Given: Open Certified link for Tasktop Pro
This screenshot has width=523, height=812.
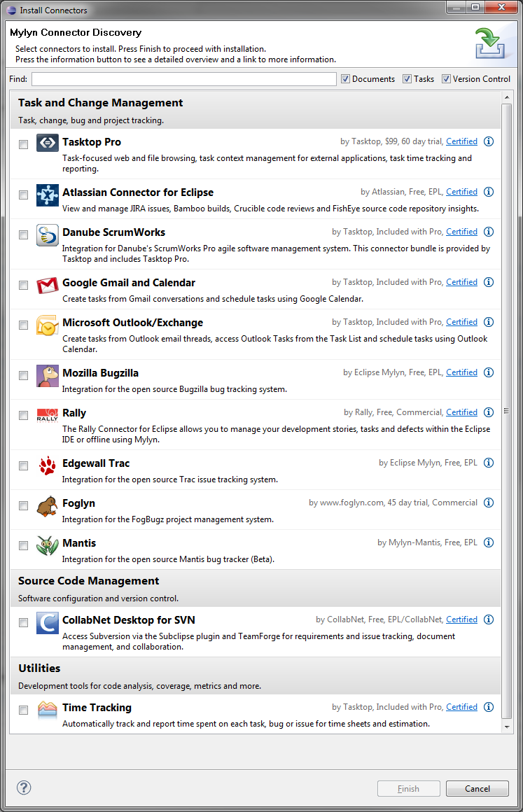Looking at the screenshot, I should point(461,141).
